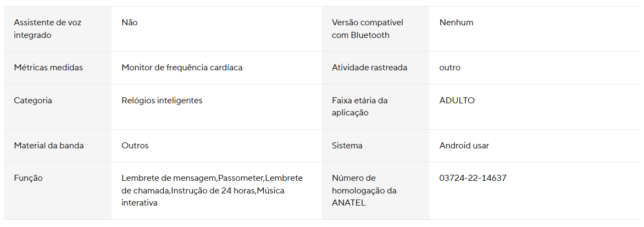
Task: Click the 'Faixa etária da aplicação' label
Action: click(x=359, y=107)
